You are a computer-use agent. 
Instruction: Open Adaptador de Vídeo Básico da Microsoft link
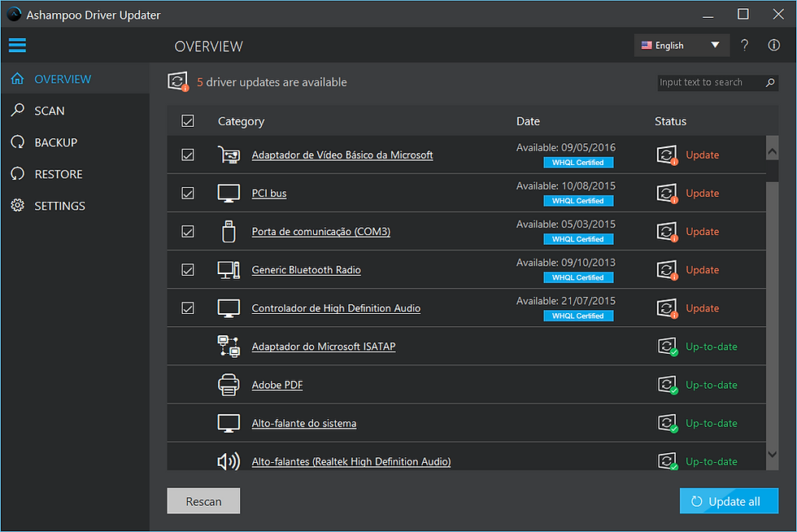click(342, 155)
